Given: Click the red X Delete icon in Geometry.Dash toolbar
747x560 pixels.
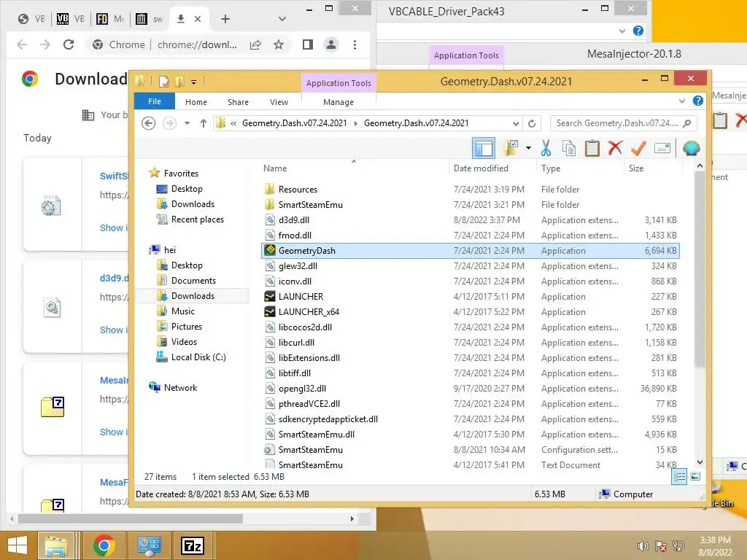Looking at the screenshot, I should [615, 148].
